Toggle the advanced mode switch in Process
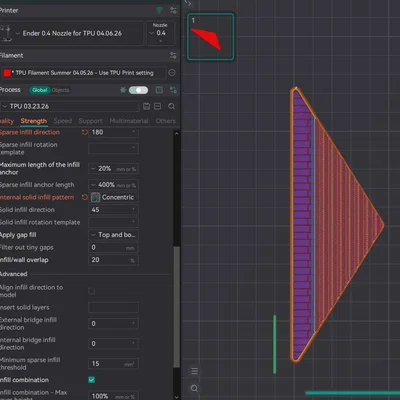400x400 pixels. click(138, 90)
